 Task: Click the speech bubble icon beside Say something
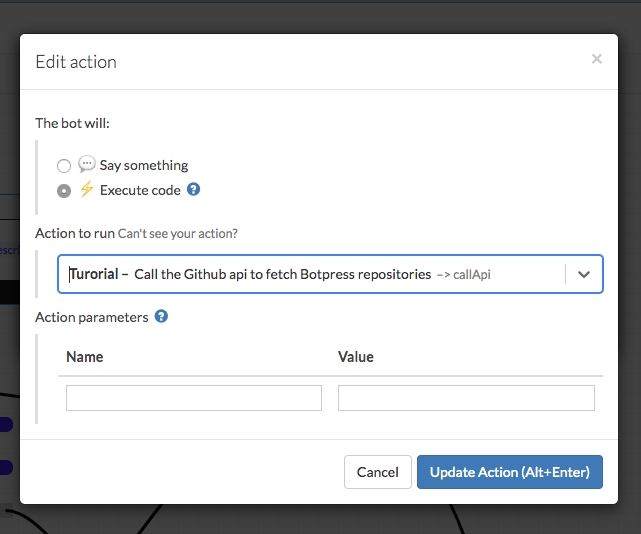pyautogui.click(x=87, y=165)
